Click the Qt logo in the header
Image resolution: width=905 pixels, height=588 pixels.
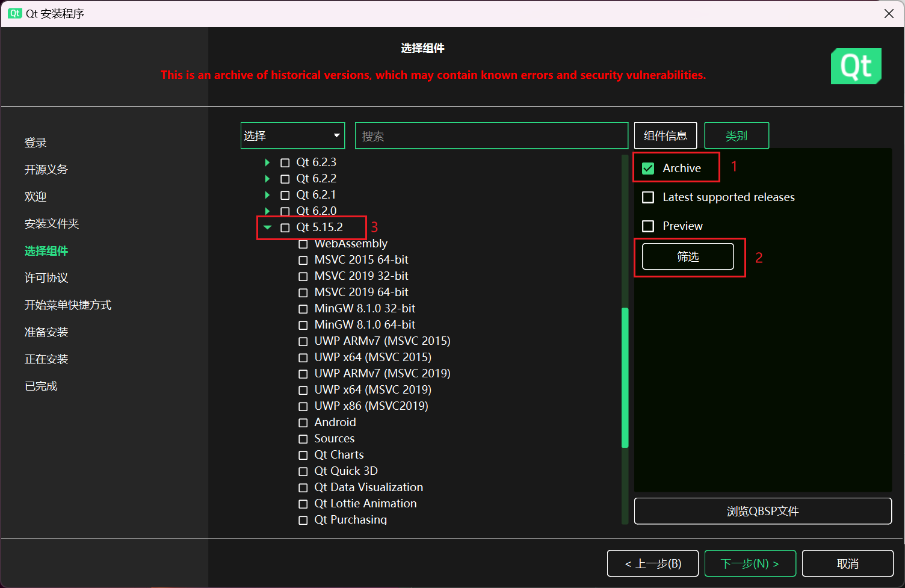(856, 66)
